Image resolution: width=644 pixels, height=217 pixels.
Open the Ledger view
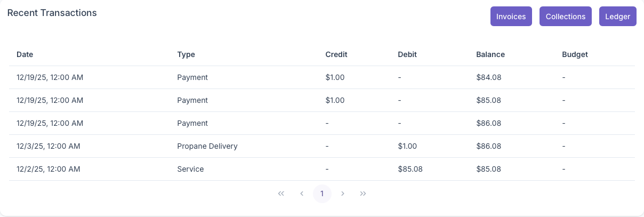(617, 17)
